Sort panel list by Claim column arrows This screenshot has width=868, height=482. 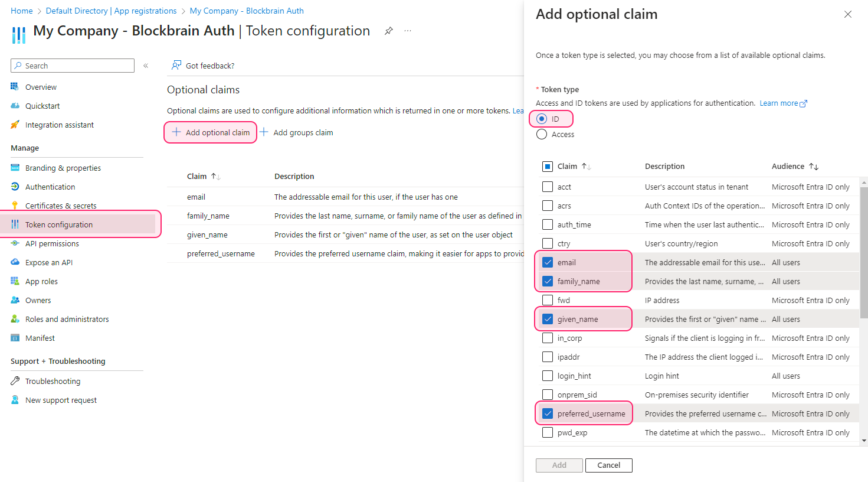(587, 167)
